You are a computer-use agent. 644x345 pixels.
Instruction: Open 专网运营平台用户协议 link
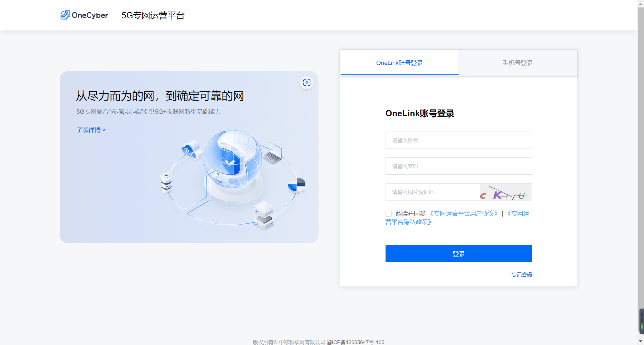[x=463, y=213]
